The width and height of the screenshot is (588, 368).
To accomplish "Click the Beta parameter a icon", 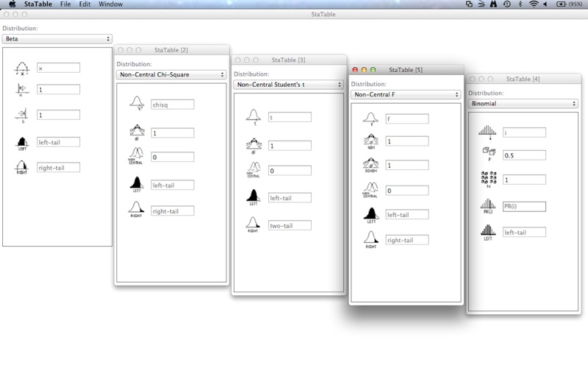I will click(22, 90).
